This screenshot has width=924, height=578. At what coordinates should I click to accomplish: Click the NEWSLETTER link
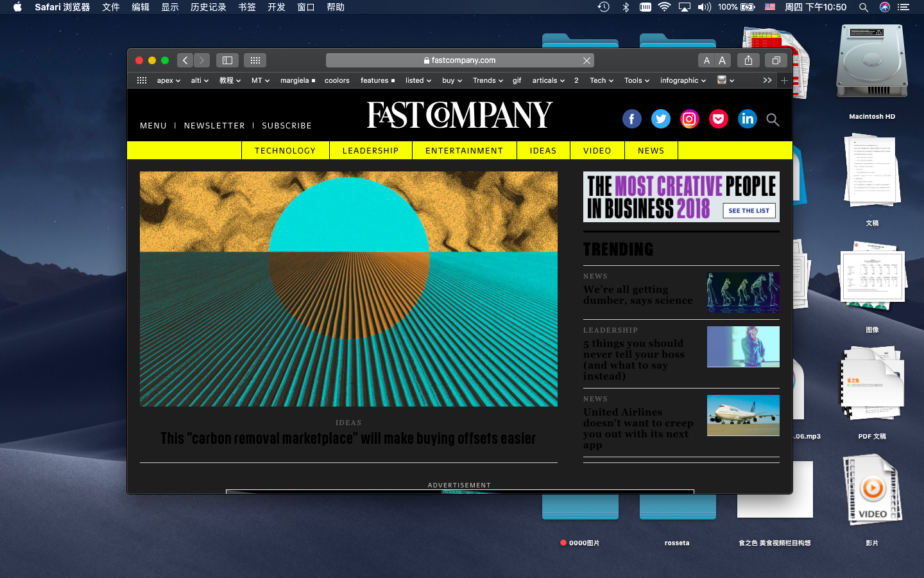[x=214, y=126]
